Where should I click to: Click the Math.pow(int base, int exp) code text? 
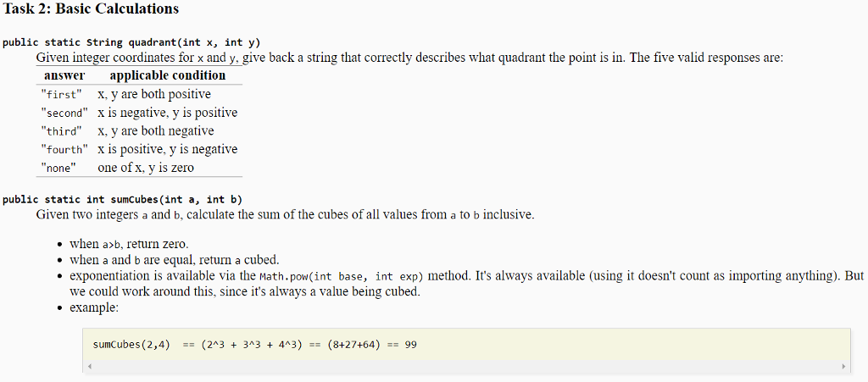point(341,276)
